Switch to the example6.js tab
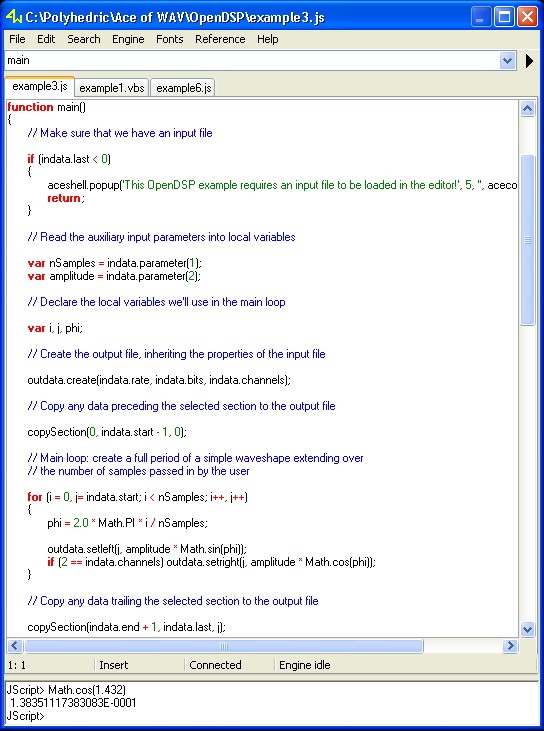 click(184, 88)
